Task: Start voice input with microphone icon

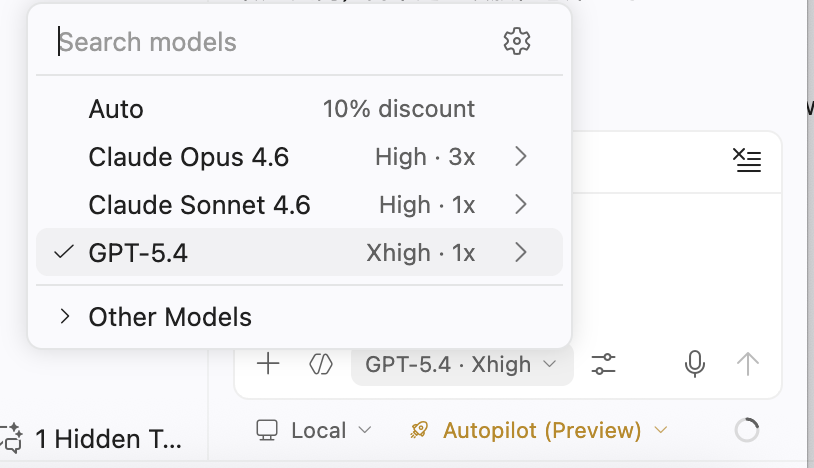Action: click(695, 364)
